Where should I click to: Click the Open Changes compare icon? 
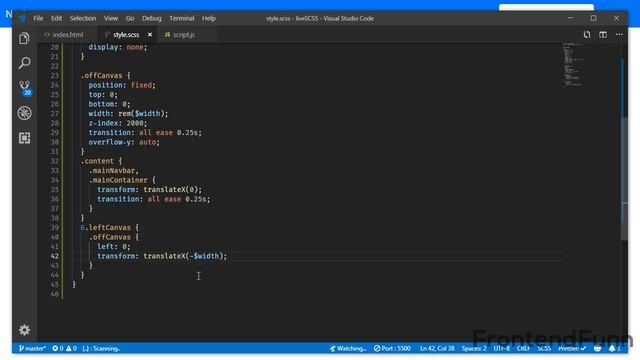(x=587, y=35)
